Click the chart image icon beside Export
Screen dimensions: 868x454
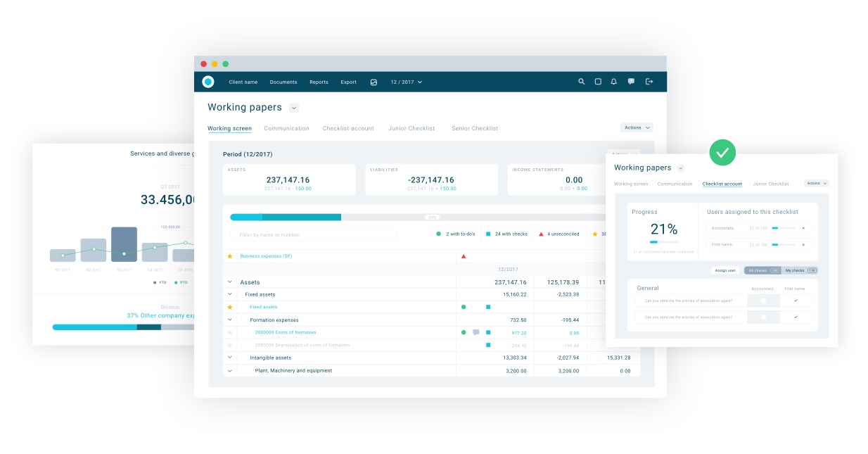(x=374, y=82)
